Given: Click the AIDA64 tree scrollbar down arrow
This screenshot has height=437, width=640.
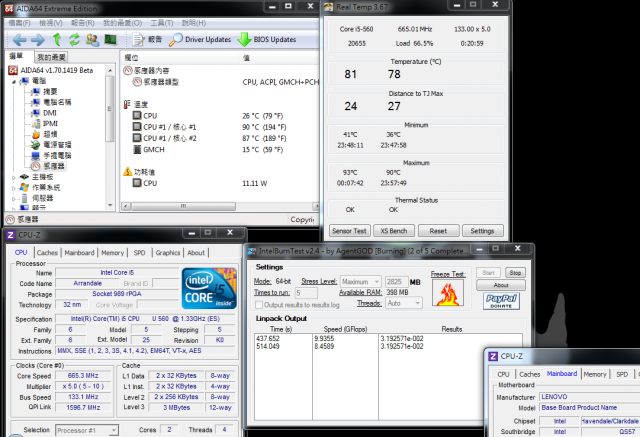Looking at the screenshot, I should coord(109,205).
